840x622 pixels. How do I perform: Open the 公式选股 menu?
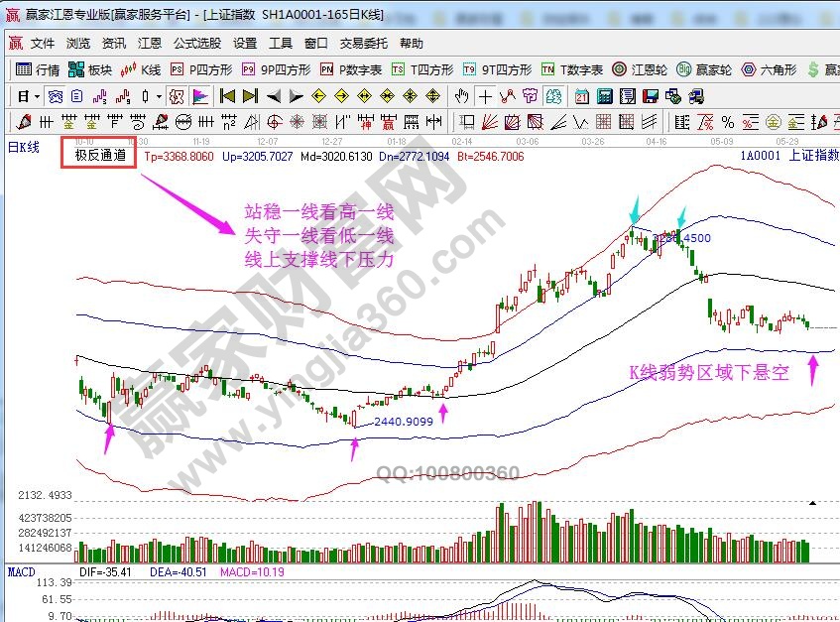tap(197, 44)
